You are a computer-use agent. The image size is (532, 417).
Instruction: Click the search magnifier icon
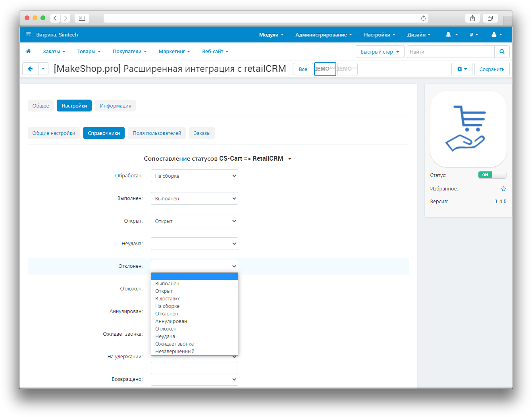(x=502, y=52)
